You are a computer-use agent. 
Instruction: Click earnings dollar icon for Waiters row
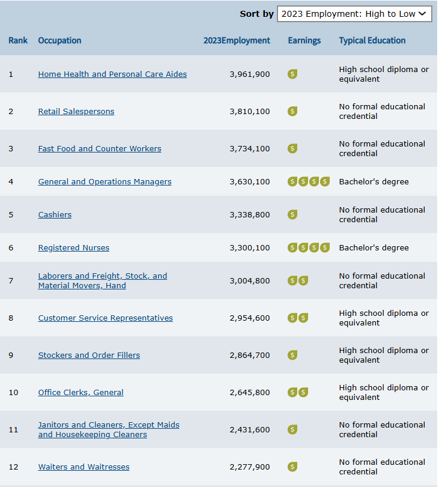[292, 467]
